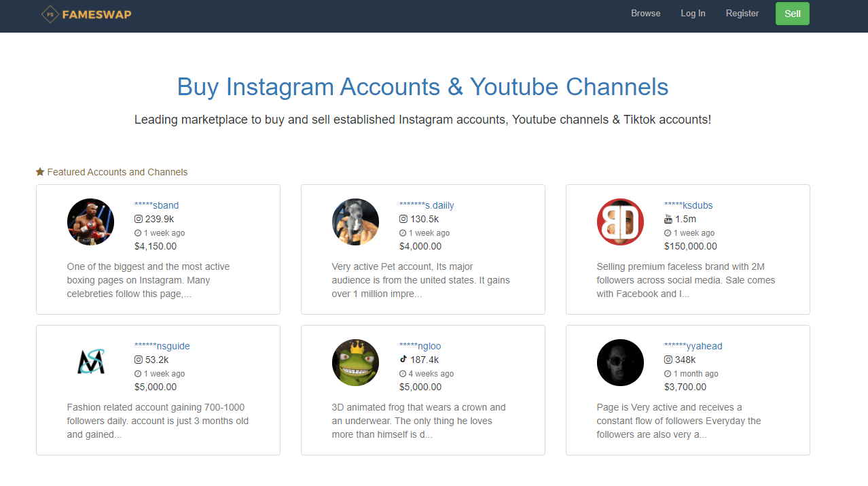The width and height of the screenshot is (868, 486).
Task: Open the *****sband account link
Action: [x=157, y=205]
